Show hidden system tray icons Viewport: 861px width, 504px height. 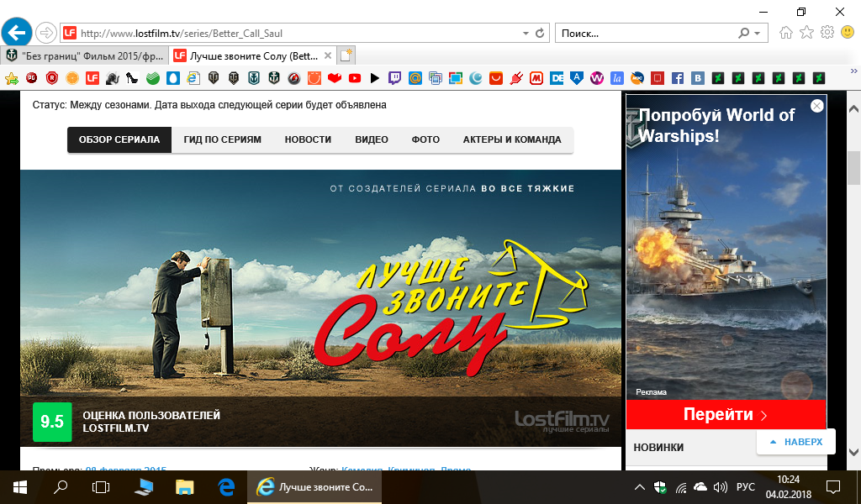pyautogui.click(x=640, y=487)
